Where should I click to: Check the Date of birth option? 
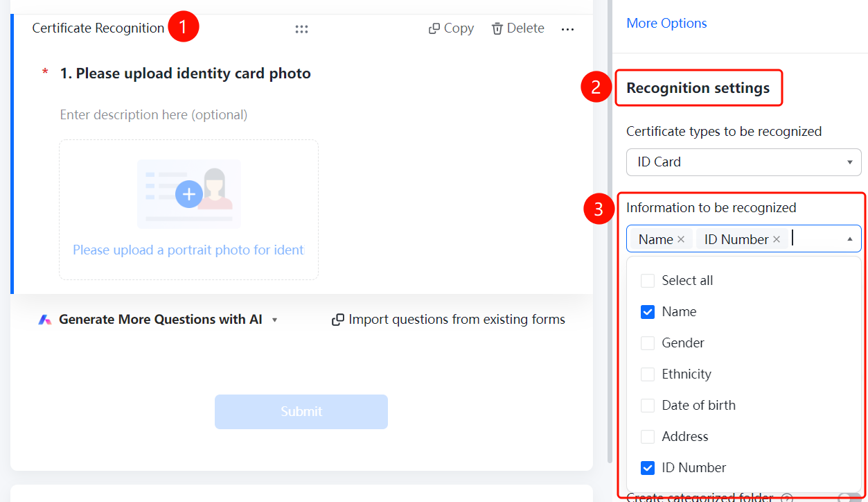pyautogui.click(x=648, y=406)
